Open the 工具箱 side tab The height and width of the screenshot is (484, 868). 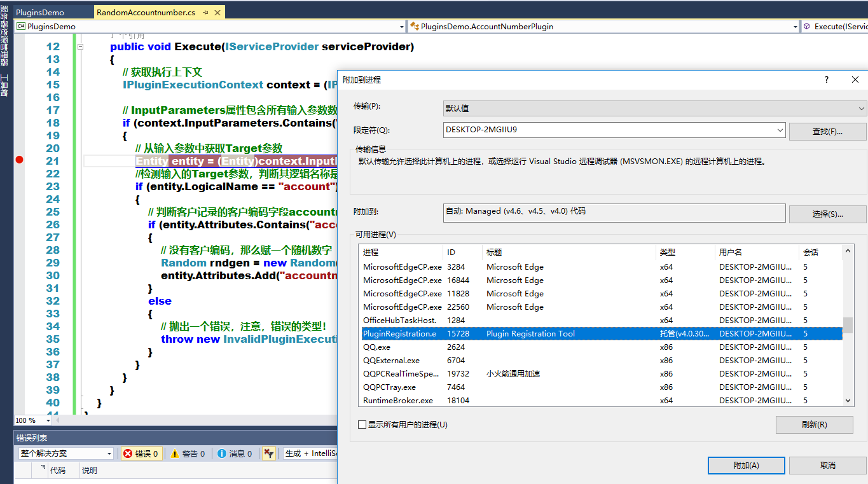(5, 86)
